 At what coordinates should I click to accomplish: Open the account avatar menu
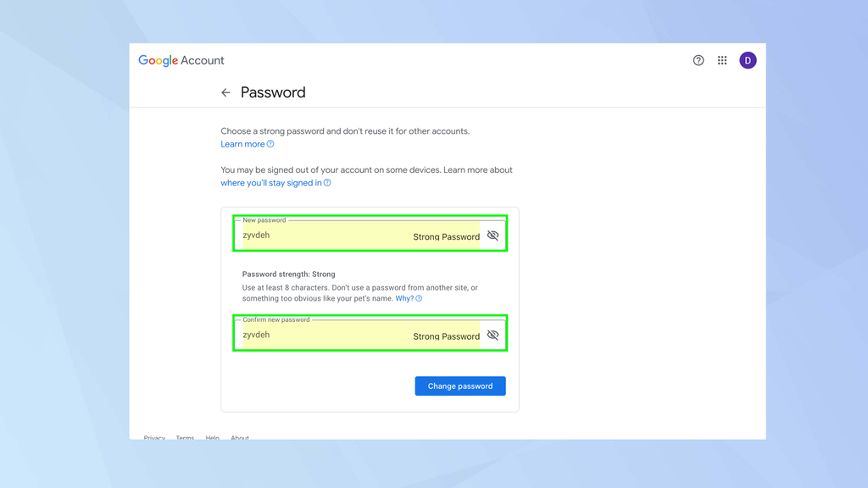click(x=748, y=60)
